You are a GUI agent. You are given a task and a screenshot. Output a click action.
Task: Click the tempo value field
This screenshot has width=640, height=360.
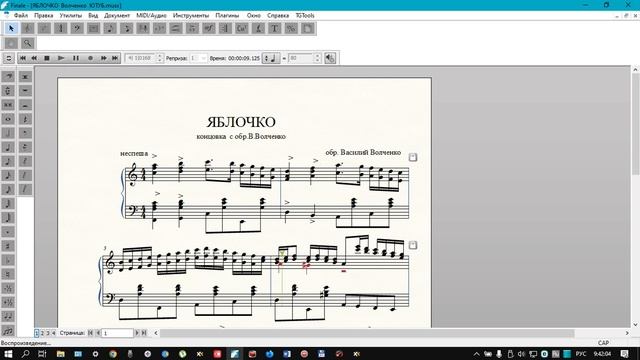301,58
